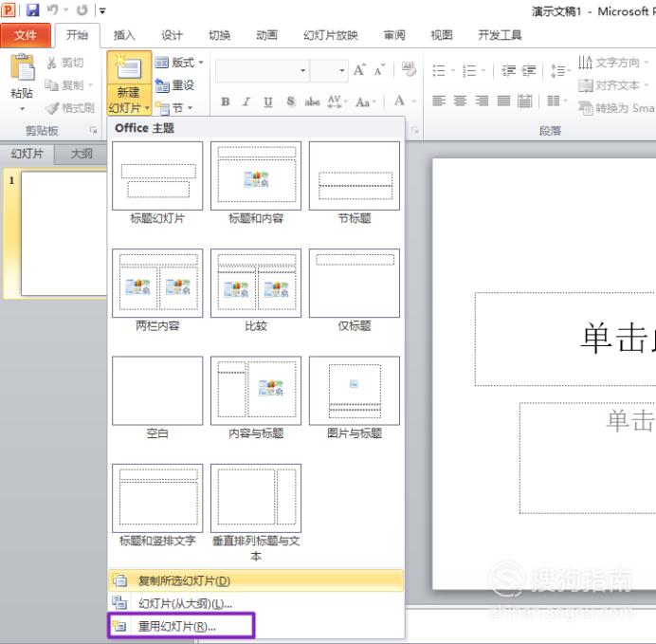The image size is (656, 644).
Task: Click 幻灯片(从大纲)(L)... menu entry
Action: (256, 603)
